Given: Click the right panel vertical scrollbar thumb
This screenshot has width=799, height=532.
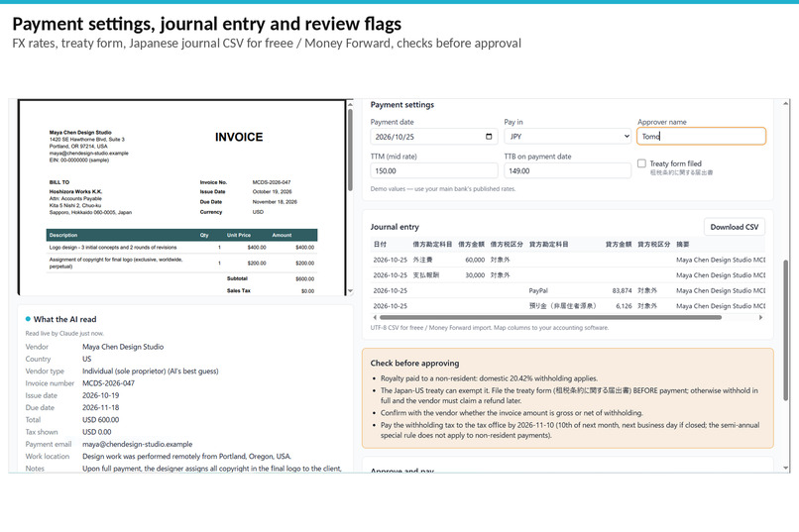Looking at the screenshot, I should 786,330.
